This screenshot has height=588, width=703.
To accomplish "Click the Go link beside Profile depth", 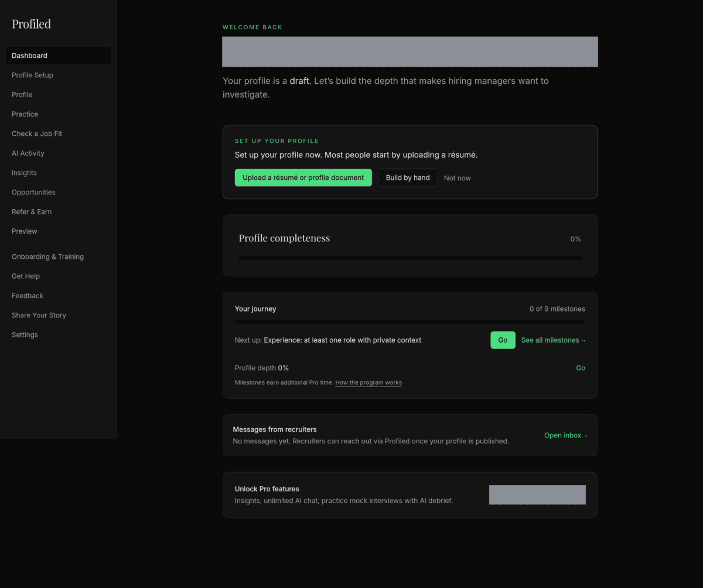I will tap(581, 368).
